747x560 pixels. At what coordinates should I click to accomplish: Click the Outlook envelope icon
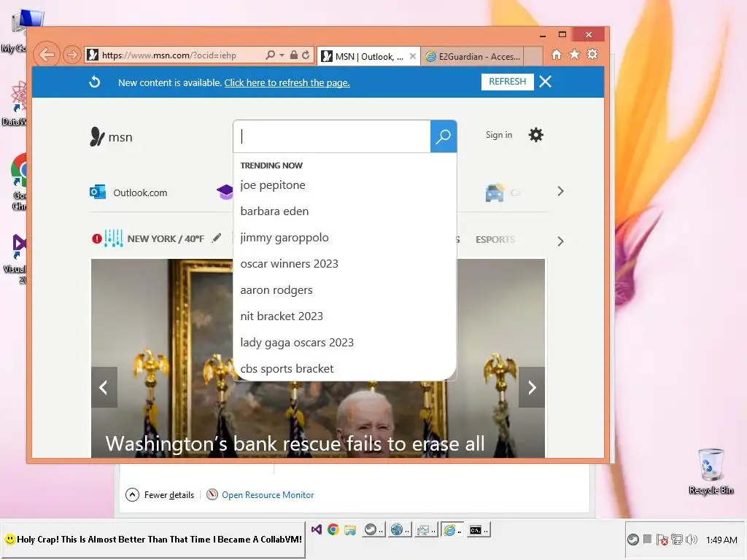pyautogui.click(x=98, y=192)
